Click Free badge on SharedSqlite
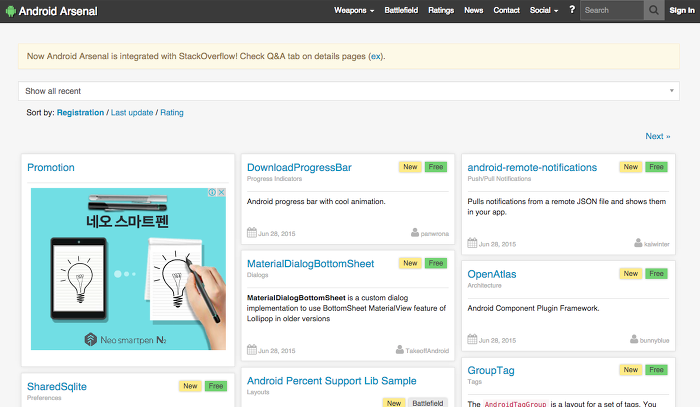The image size is (700, 407). pyautogui.click(x=216, y=386)
